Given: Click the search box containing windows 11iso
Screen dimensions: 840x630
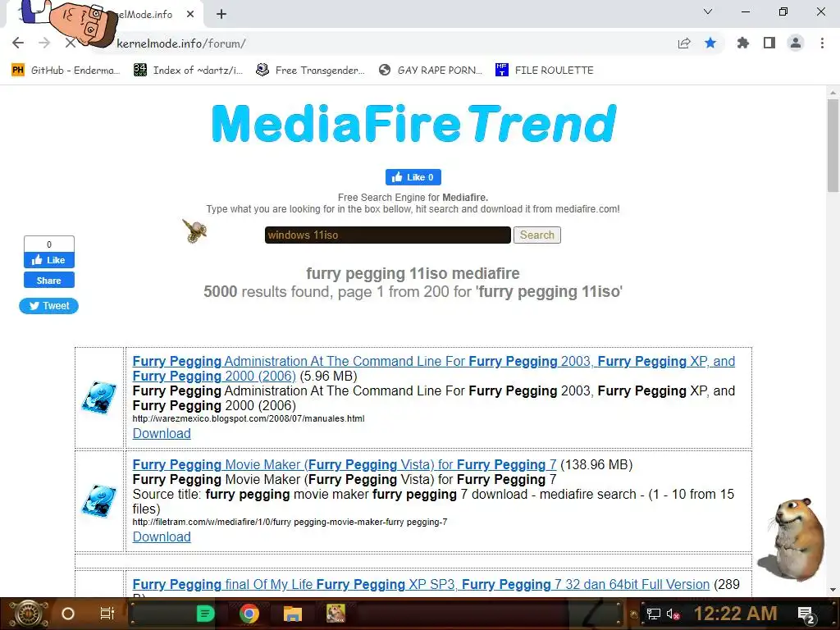Looking at the screenshot, I should tap(387, 235).
